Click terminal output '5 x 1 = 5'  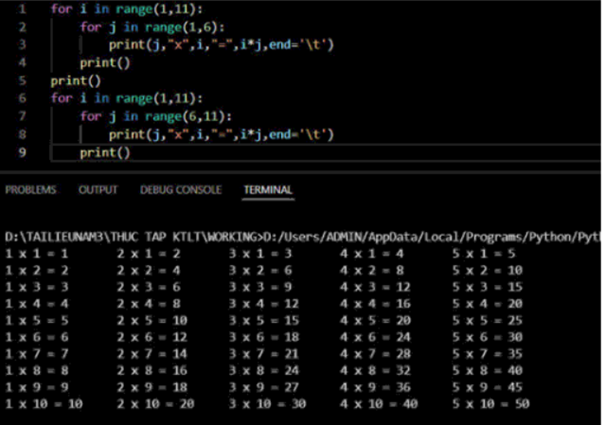[484, 254]
